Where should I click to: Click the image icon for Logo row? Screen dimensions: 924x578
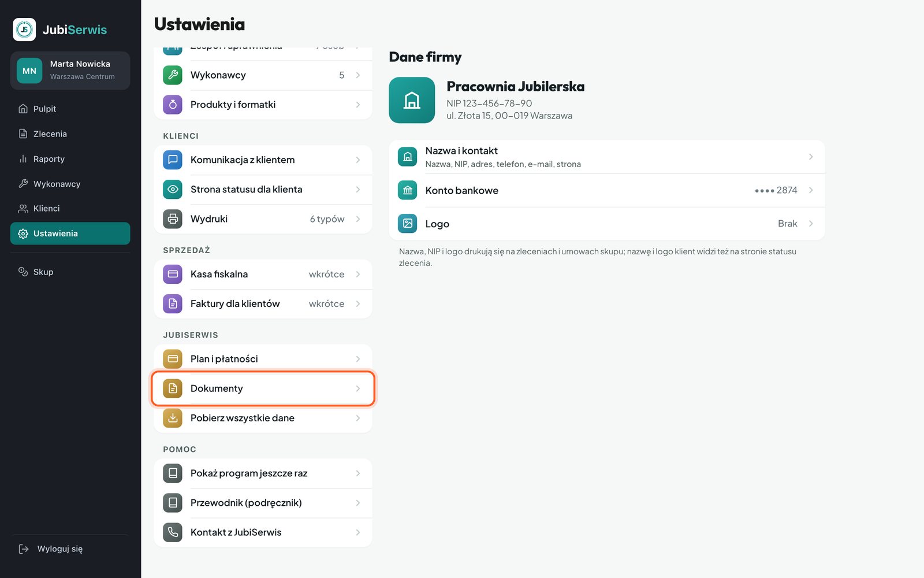tap(408, 224)
